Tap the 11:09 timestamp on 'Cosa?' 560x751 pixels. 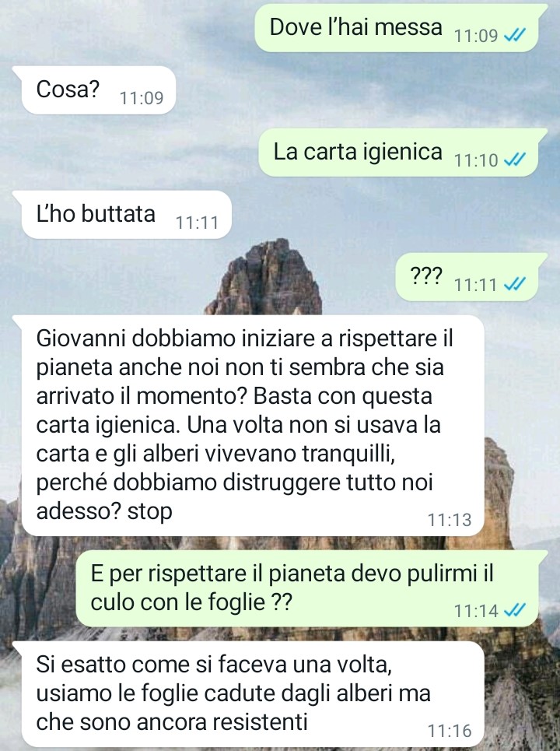pos(142,98)
